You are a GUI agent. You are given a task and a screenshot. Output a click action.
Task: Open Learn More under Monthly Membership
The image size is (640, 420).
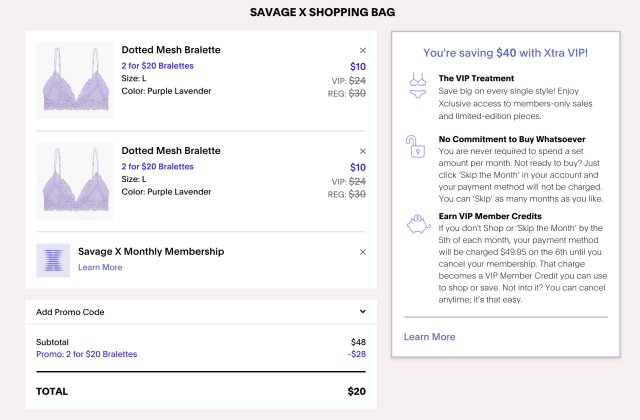(100, 267)
